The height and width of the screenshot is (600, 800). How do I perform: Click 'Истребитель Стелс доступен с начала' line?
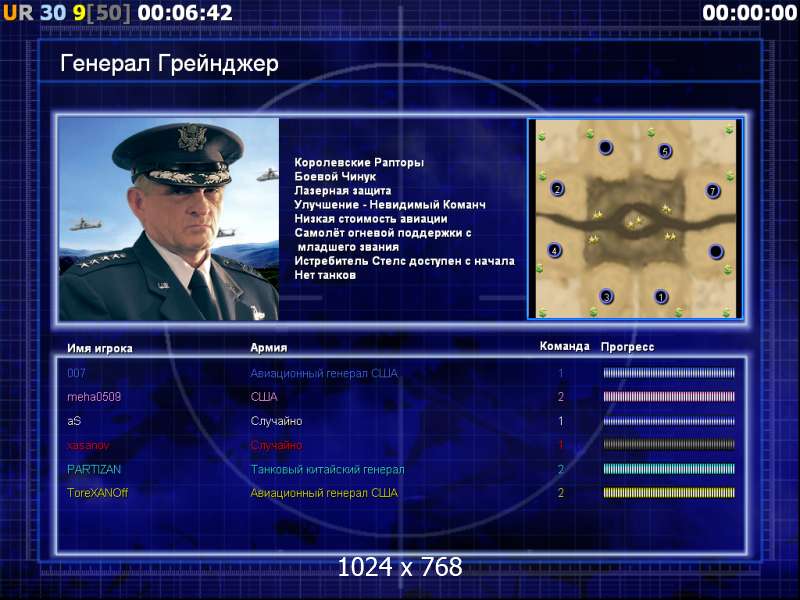(405, 261)
